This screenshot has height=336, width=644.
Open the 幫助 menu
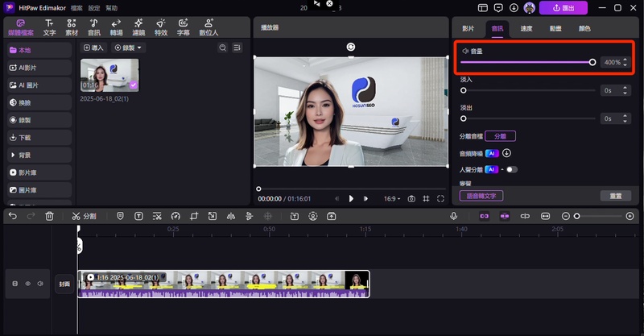(x=111, y=8)
